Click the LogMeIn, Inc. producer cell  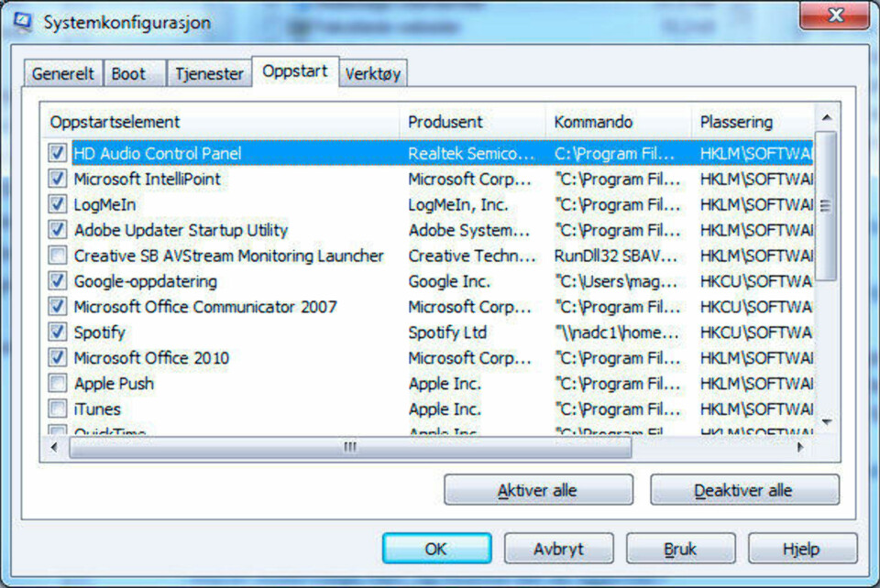tap(458, 205)
